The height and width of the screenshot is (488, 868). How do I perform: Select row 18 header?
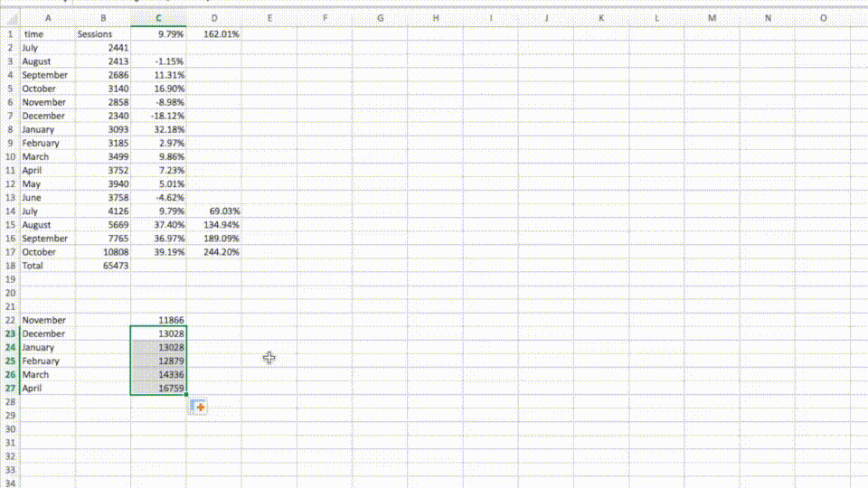[11, 266]
